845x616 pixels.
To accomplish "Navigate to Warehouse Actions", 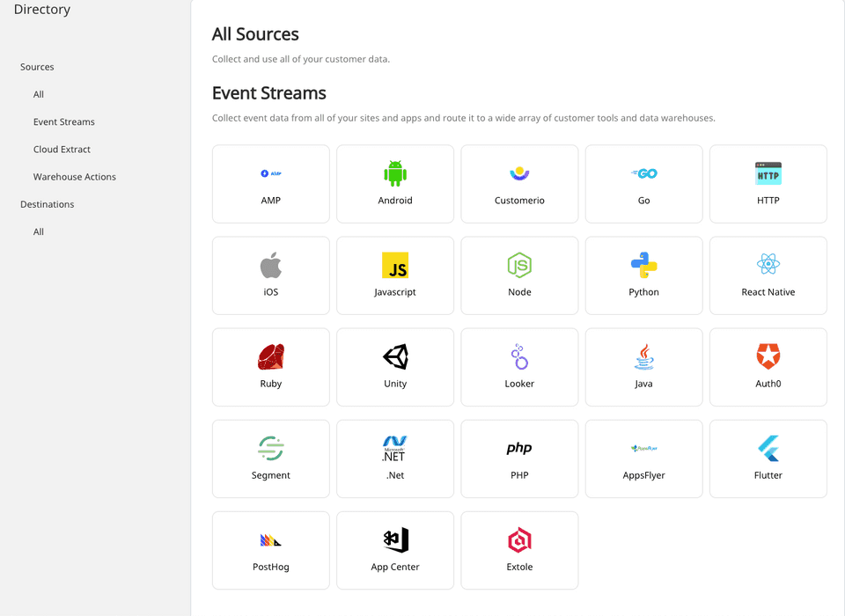I will click(74, 176).
